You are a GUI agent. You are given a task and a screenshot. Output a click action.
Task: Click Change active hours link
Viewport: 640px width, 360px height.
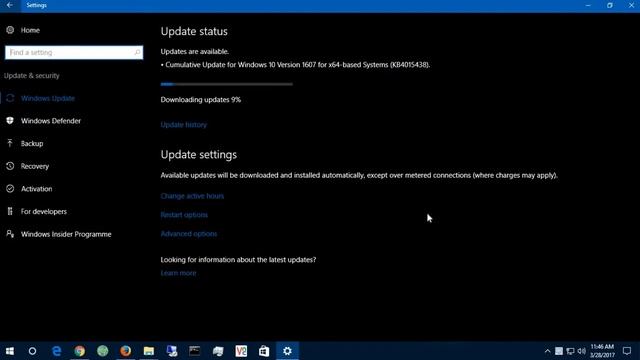click(192, 196)
